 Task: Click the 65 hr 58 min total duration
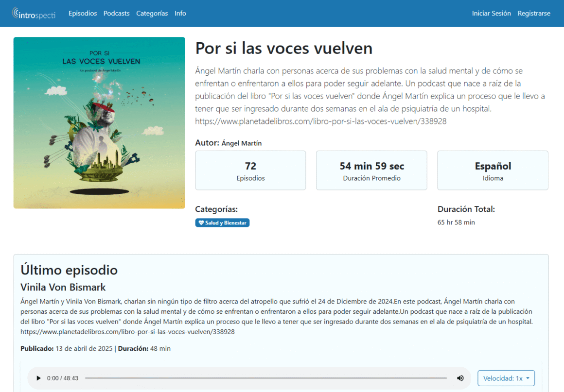click(456, 222)
